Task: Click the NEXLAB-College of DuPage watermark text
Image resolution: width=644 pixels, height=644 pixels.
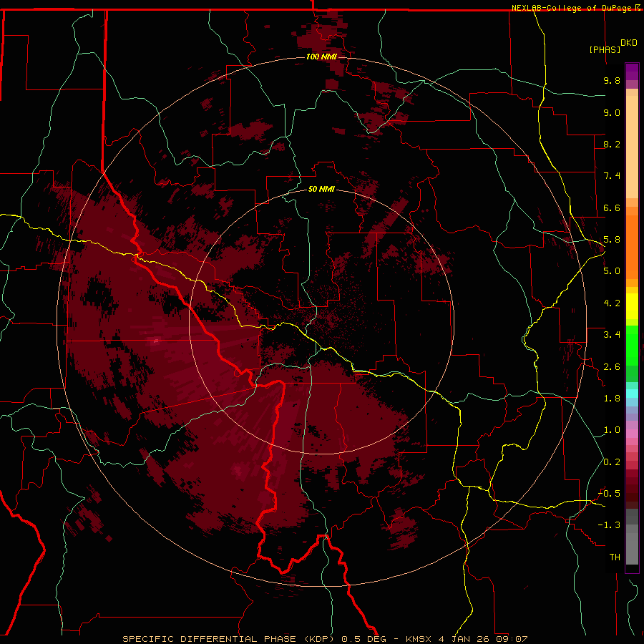Action: [572, 8]
